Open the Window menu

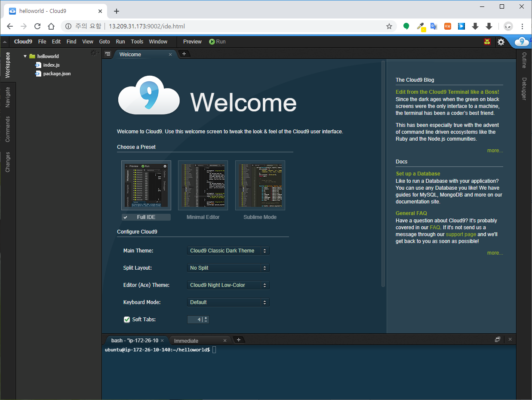(158, 42)
